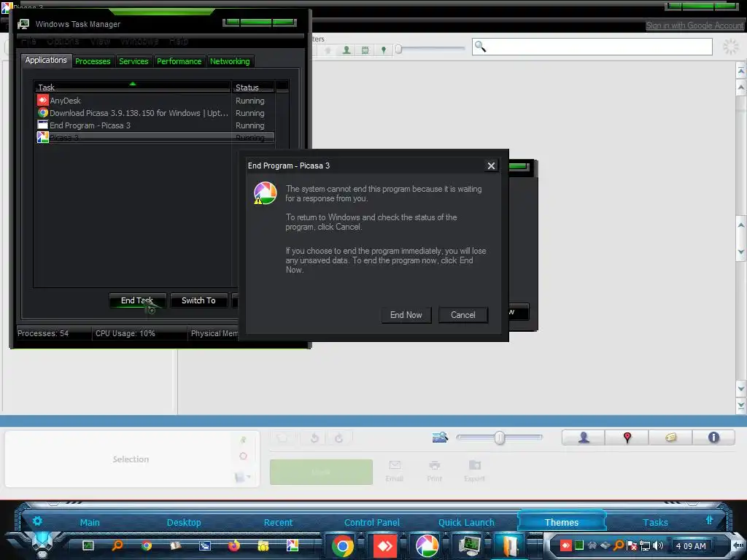Click the Task Manager taskbar button
This screenshot has width=747, height=560.
point(469,545)
